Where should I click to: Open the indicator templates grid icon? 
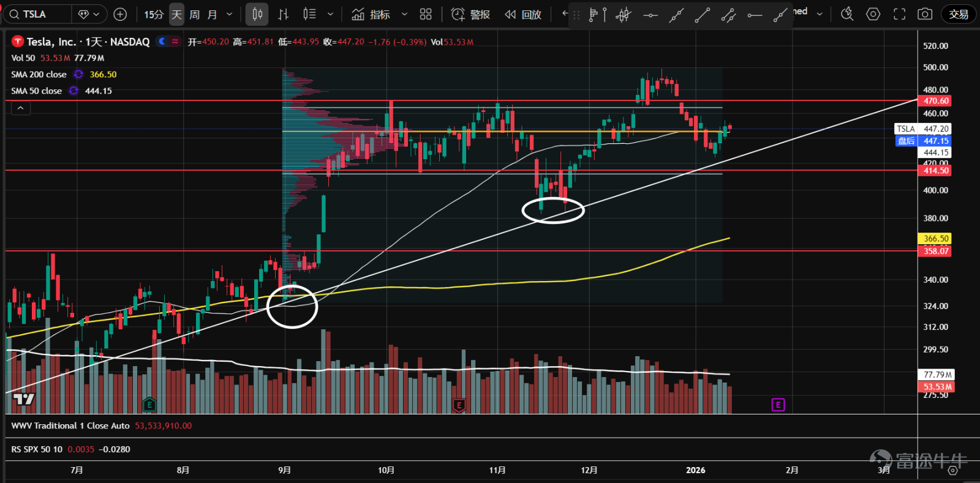[x=426, y=14]
